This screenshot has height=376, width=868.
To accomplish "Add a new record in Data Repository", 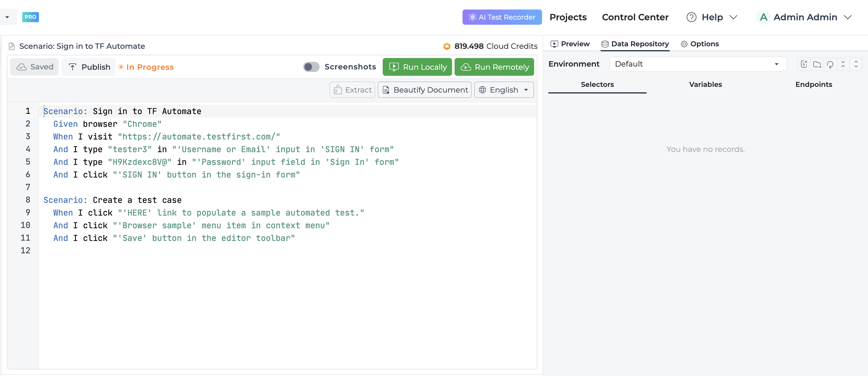I will 804,64.
